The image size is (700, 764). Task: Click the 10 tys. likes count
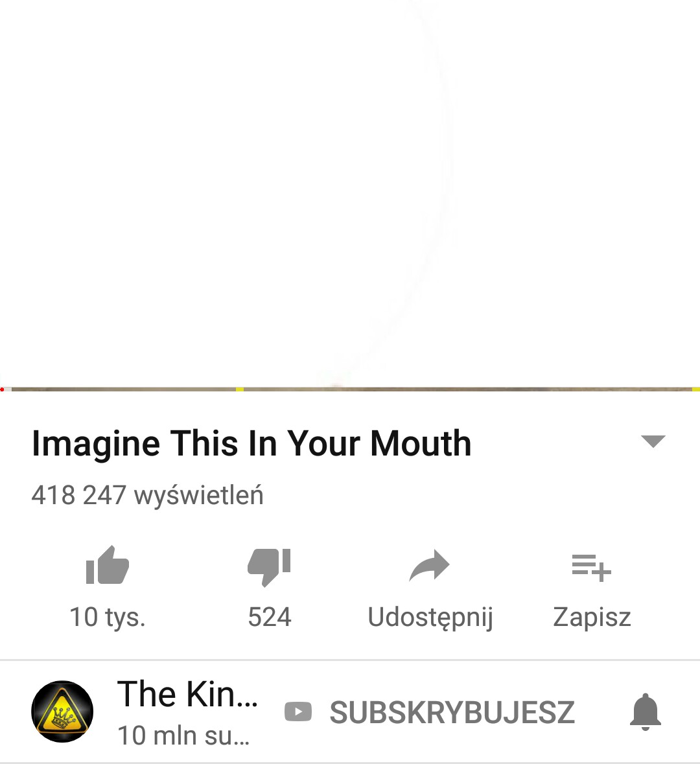[107, 617]
